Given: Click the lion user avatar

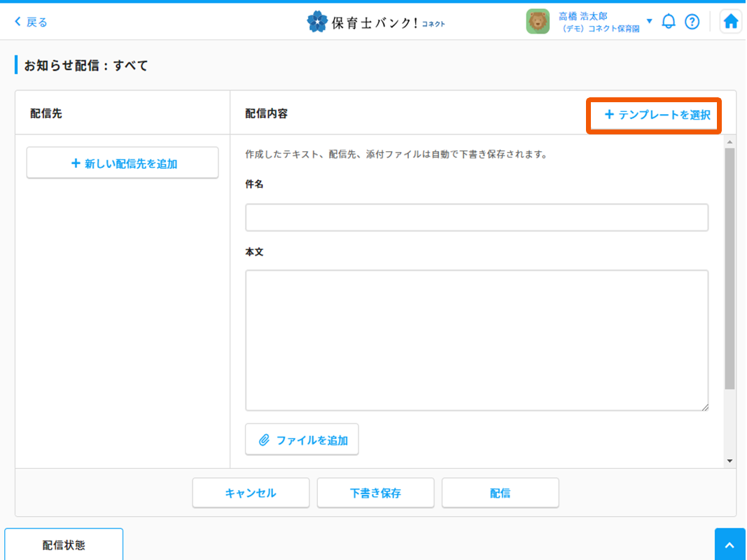Looking at the screenshot, I should [x=538, y=22].
